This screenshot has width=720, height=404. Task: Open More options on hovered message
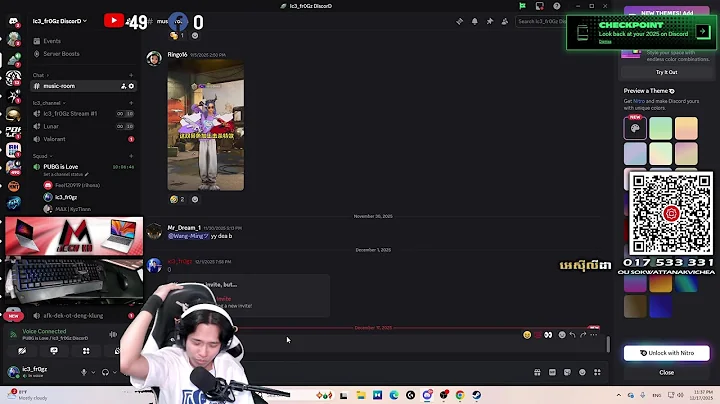point(594,335)
